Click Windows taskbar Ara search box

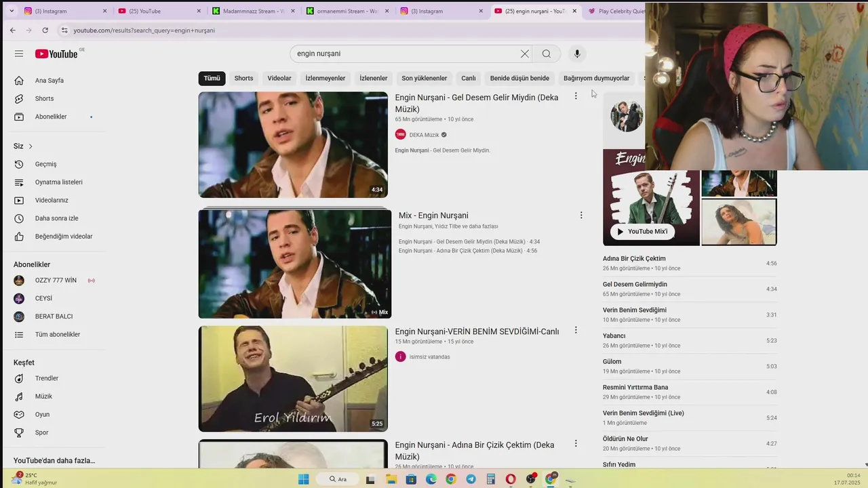coord(338,479)
